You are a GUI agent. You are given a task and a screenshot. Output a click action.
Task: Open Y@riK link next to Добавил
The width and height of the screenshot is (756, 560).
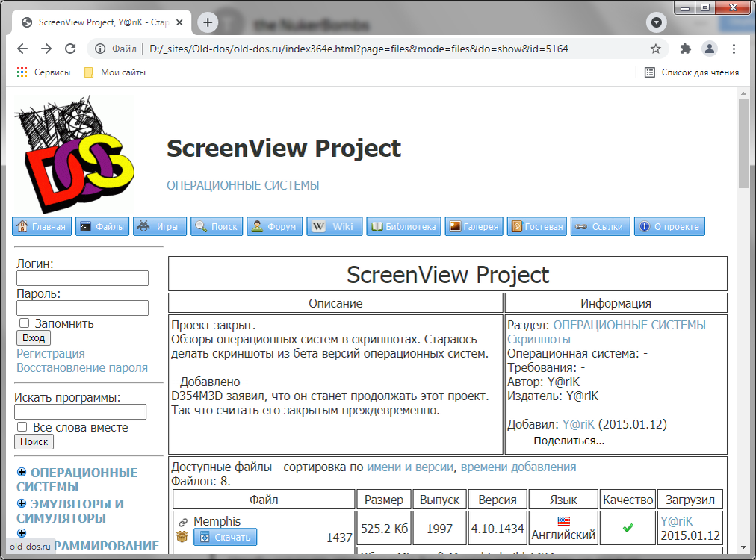(578, 424)
